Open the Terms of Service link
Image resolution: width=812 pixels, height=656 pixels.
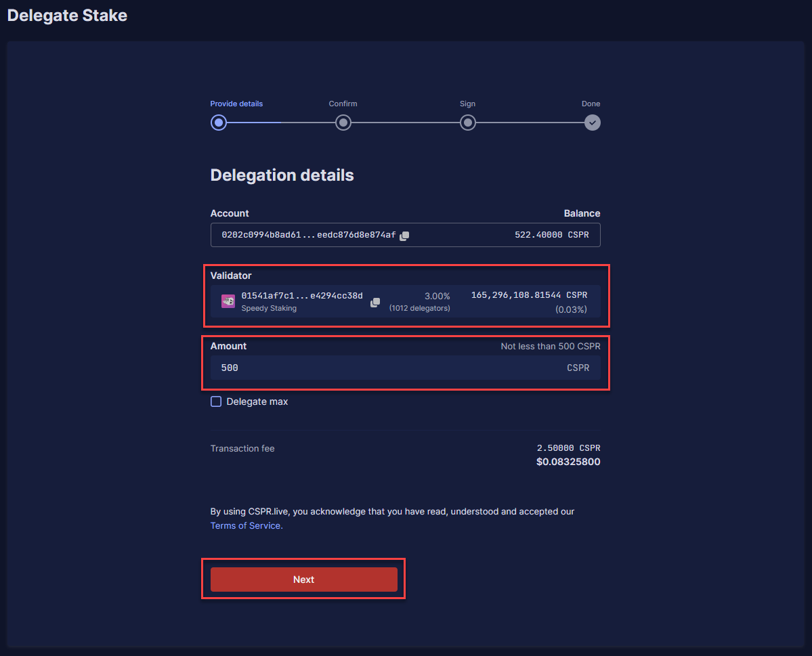246,525
